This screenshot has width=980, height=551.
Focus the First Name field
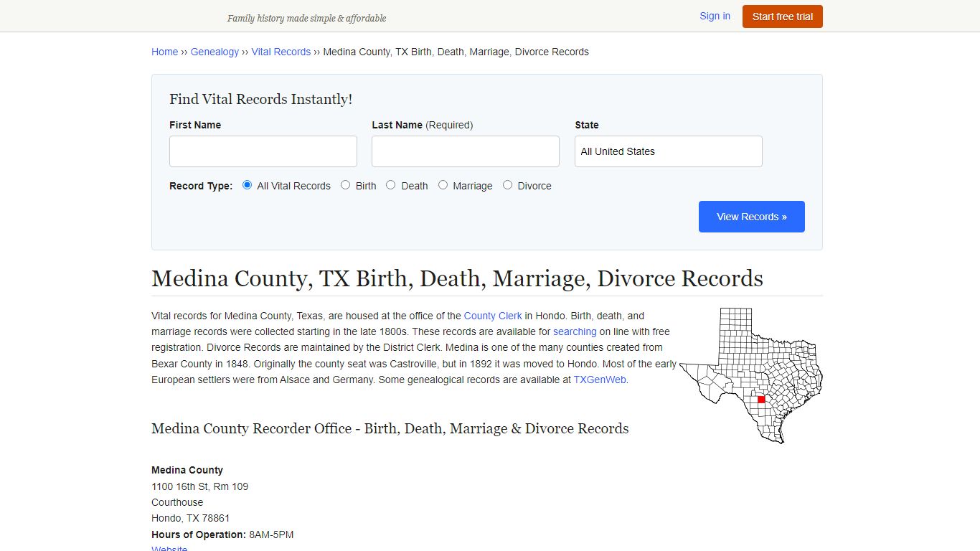[263, 151]
